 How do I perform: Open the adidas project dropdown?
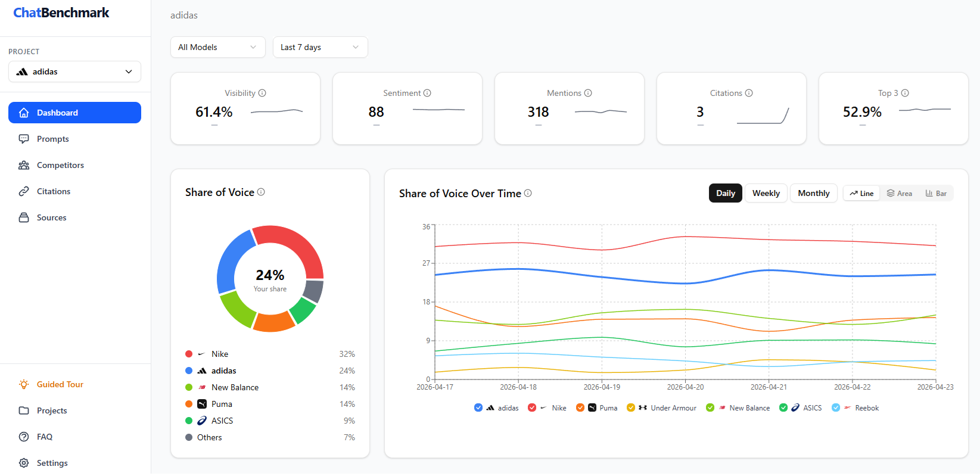(74, 71)
